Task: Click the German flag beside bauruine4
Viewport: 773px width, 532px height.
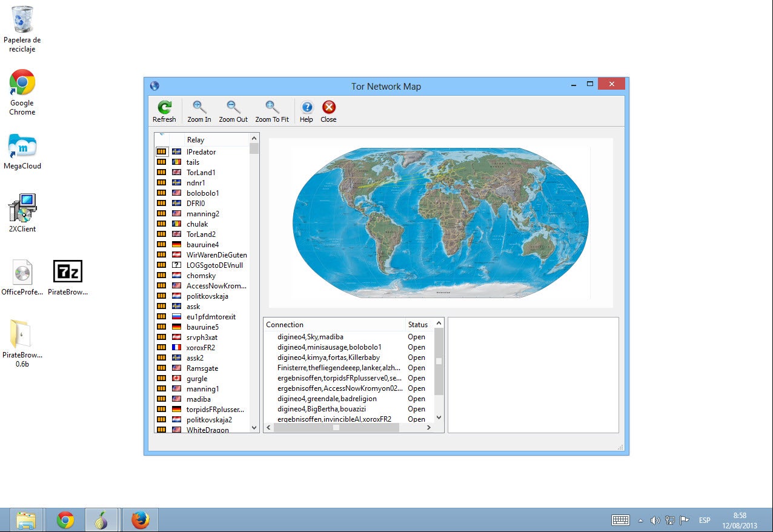Action: pyautogui.click(x=177, y=245)
